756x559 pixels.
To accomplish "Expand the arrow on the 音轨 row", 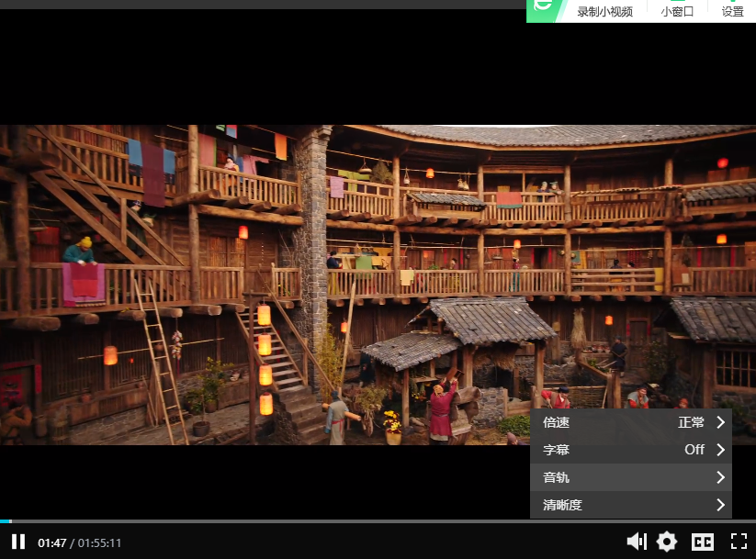I will (x=720, y=477).
